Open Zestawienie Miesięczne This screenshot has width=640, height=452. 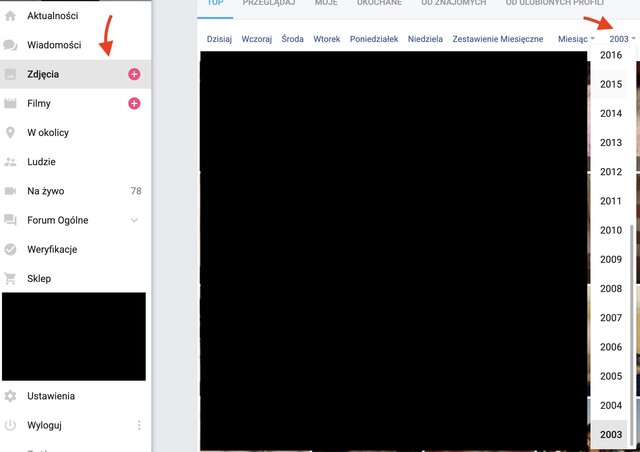pyautogui.click(x=498, y=39)
